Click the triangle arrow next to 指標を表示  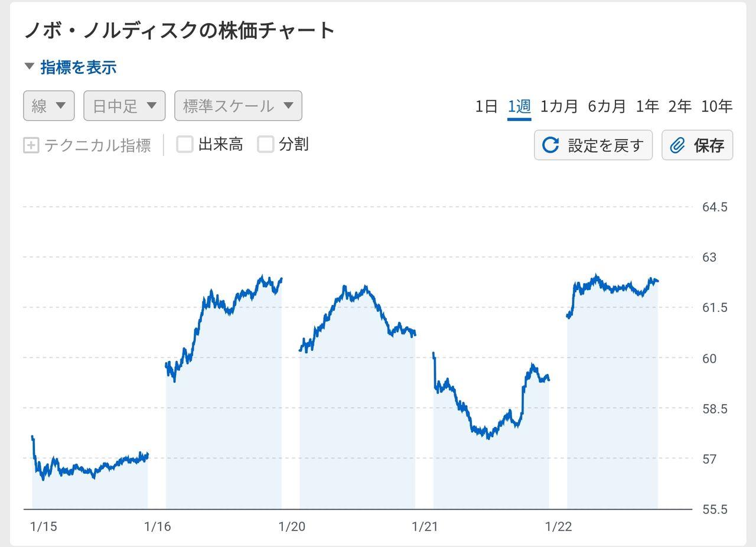point(28,66)
